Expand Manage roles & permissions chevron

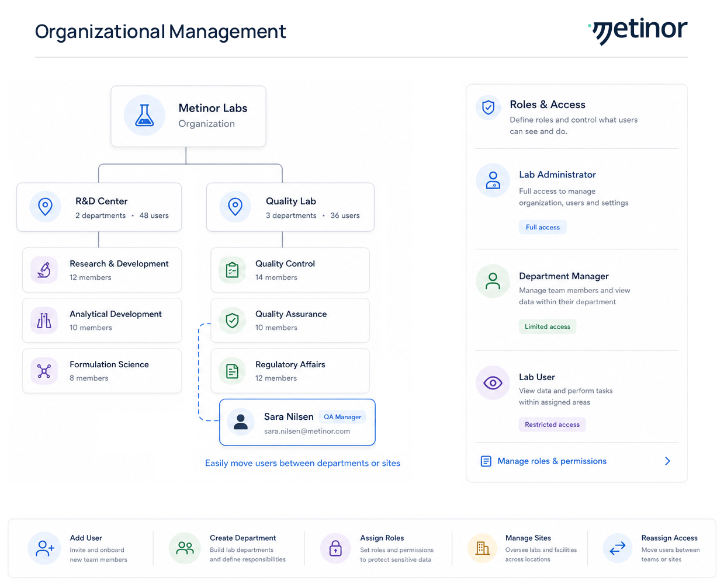[668, 461]
